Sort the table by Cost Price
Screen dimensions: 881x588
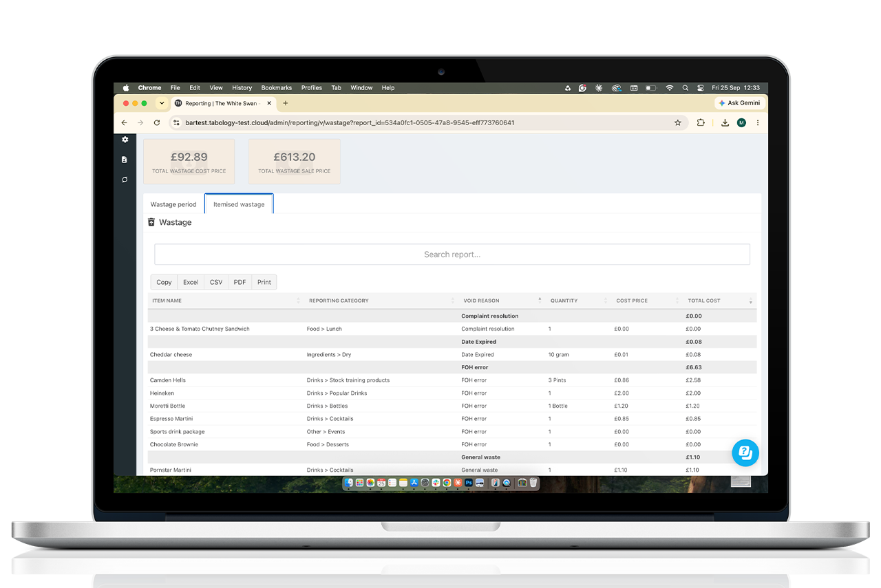647,301
